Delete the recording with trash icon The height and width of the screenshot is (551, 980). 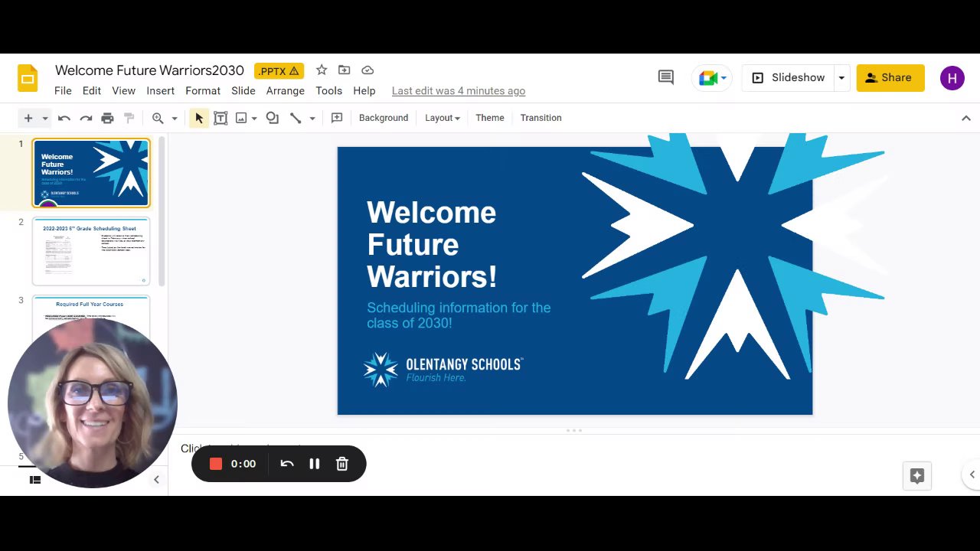click(342, 464)
